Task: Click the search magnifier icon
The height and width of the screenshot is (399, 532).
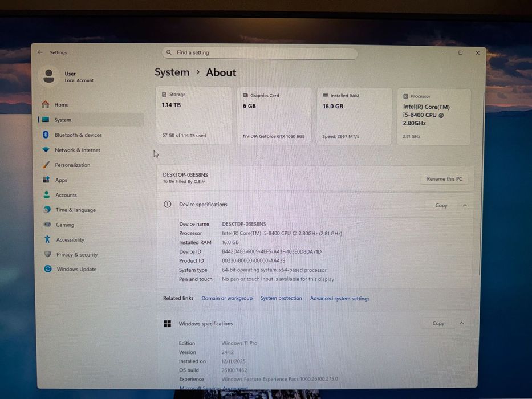Action: 169,52
